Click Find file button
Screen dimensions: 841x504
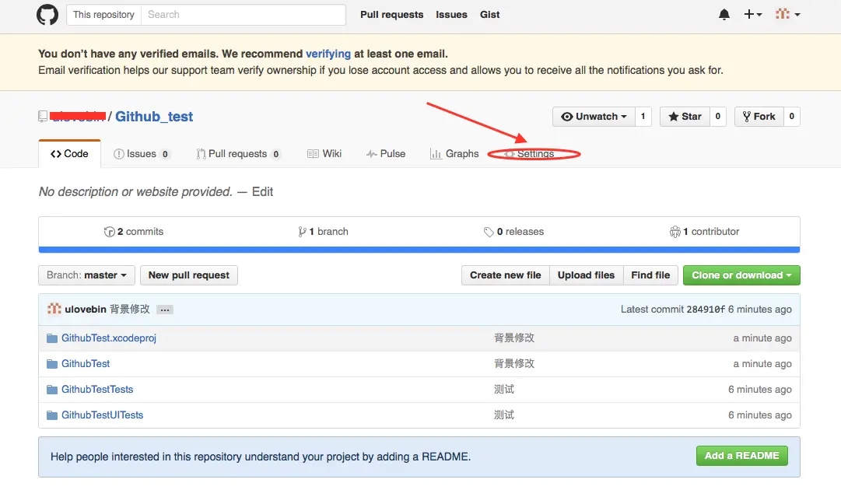[x=650, y=275]
